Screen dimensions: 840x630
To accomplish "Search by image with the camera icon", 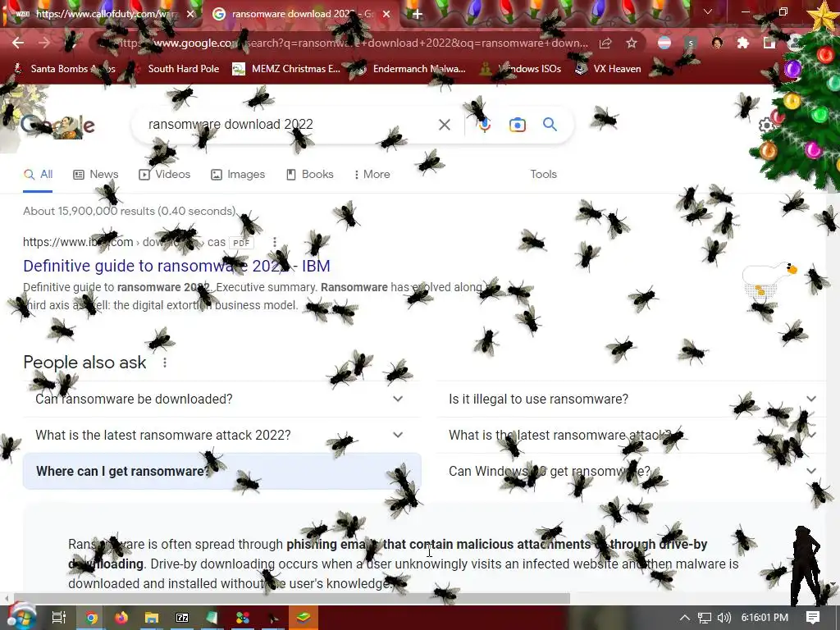I will pos(517,125).
